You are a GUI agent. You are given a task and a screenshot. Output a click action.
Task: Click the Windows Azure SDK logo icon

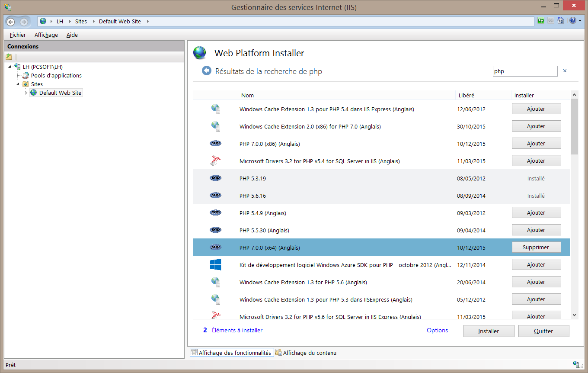pos(215,265)
